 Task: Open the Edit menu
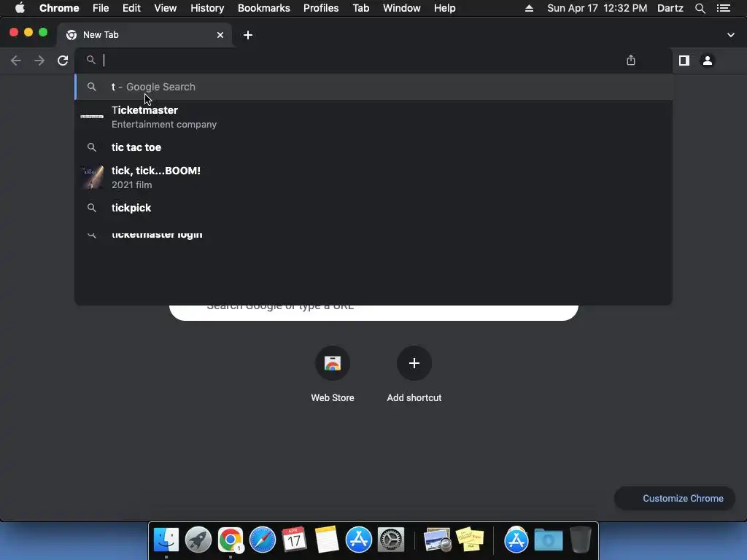(131, 8)
